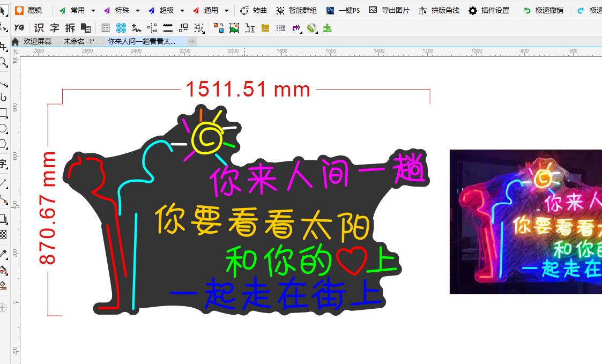Select the Color Eyedropper tool
Viewport: 602px width, 364px height.
[x=3, y=254]
